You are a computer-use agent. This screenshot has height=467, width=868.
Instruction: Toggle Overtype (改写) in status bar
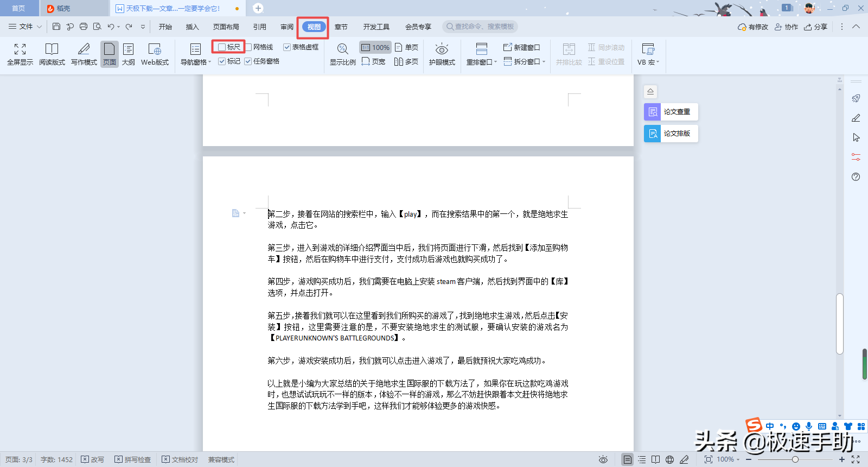click(x=92, y=459)
